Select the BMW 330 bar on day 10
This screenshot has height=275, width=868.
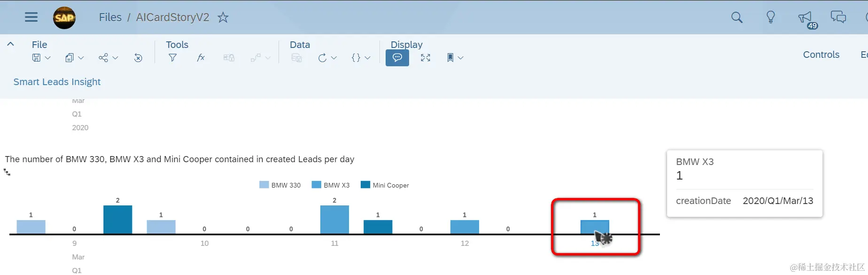tap(161, 227)
